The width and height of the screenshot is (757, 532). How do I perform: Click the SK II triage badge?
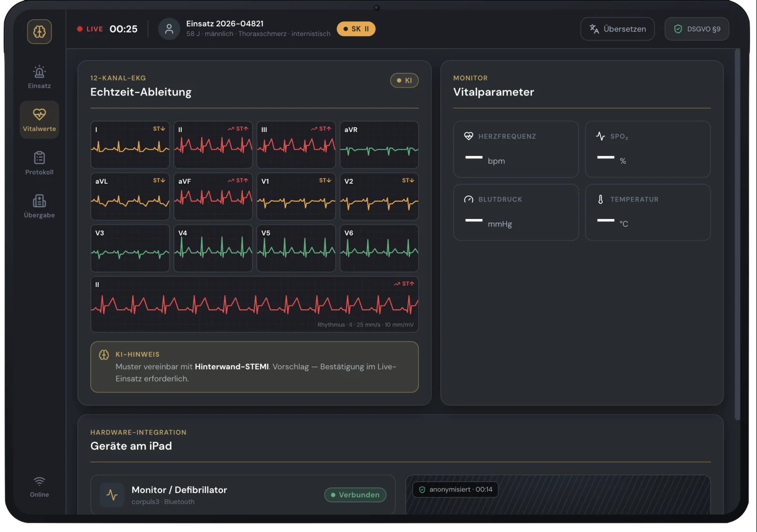pos(356,29)
